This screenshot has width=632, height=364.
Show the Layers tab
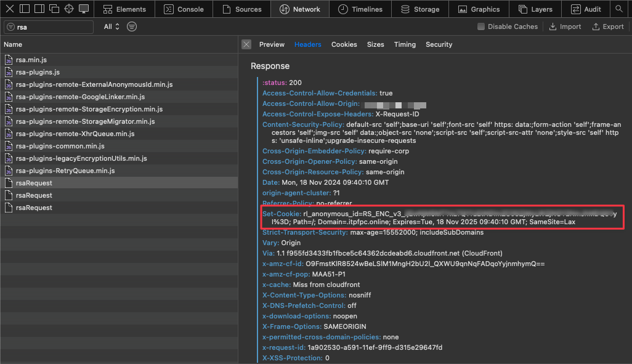pyautogui.click(x=535, y=9)
